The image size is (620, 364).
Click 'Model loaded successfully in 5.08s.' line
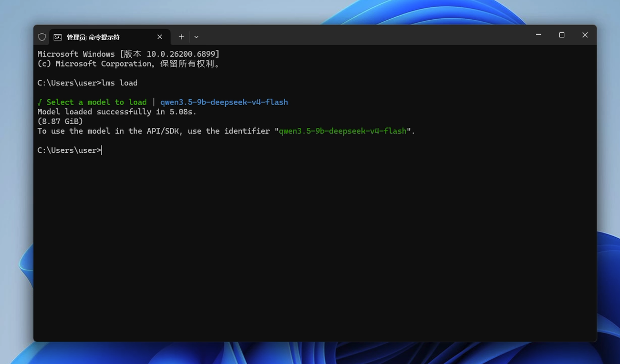point(117,112)
